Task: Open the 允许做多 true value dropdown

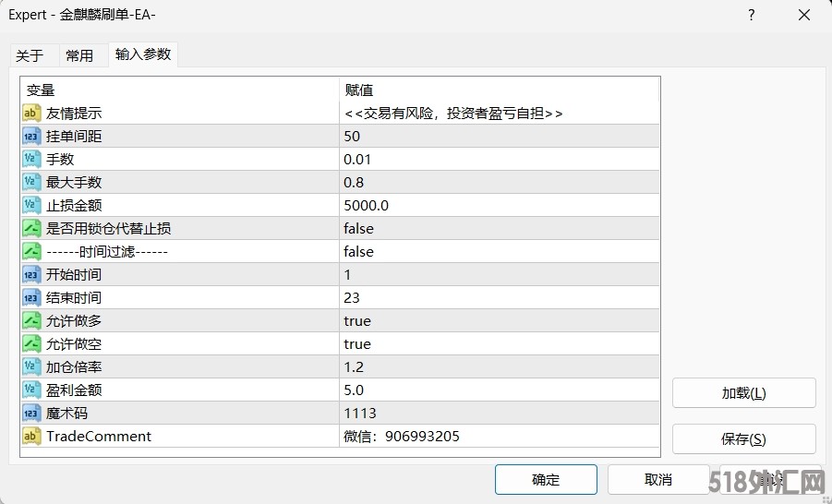Action: 499,321
